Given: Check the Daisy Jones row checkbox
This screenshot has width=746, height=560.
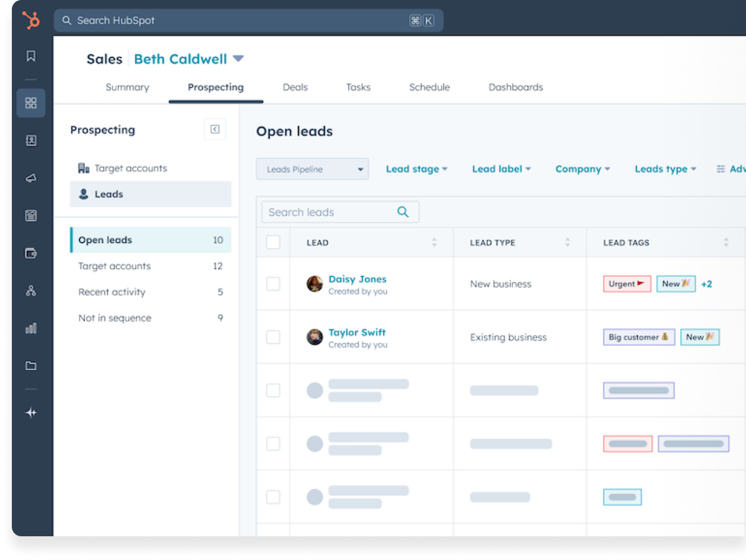Looking at the screenshot, I should pyautogui.click(x=273, y=284).
